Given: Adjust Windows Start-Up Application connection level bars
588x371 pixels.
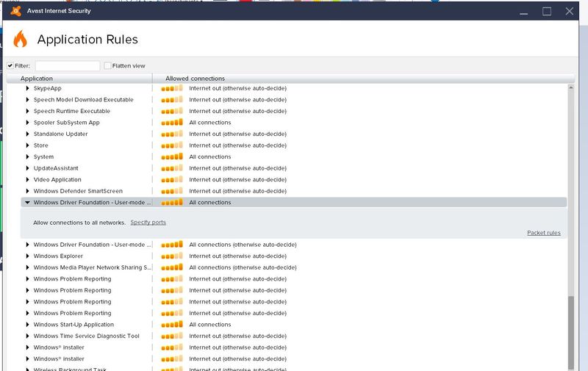Looking at the screenshot, I should pos(172,324).
